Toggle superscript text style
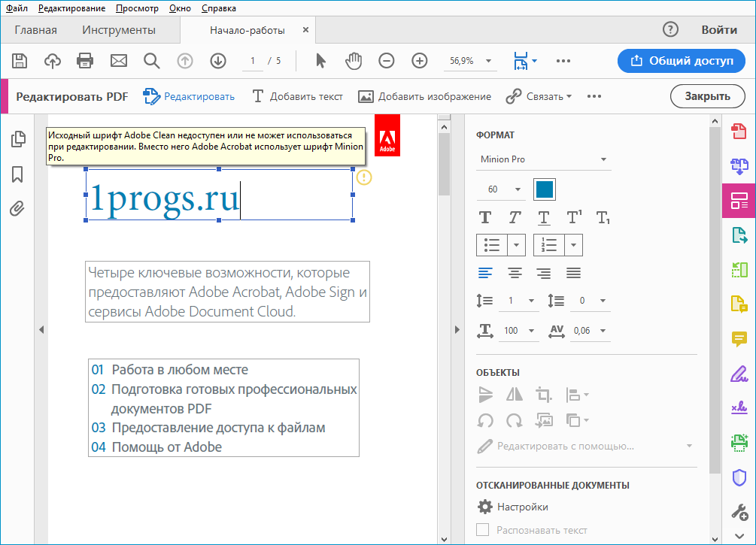This screenshot has height=545, width=756. click(574, 217)
